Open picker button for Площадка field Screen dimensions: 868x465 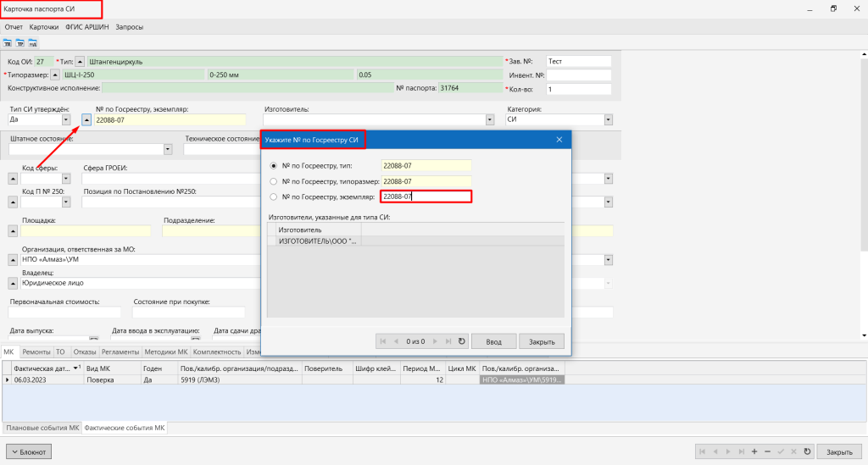pos(13,231)
